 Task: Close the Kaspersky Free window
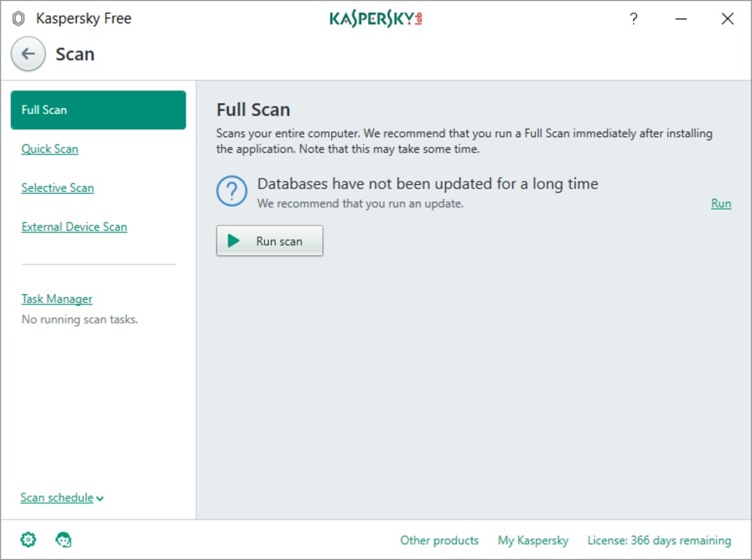click(x=727, y=19)
